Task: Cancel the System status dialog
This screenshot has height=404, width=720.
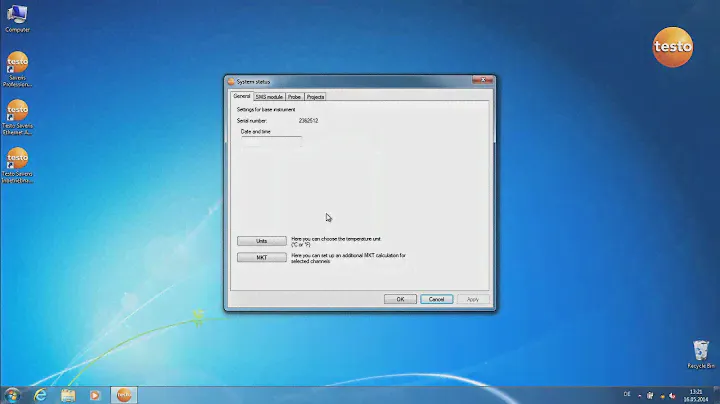Action: tap(436, 299)
